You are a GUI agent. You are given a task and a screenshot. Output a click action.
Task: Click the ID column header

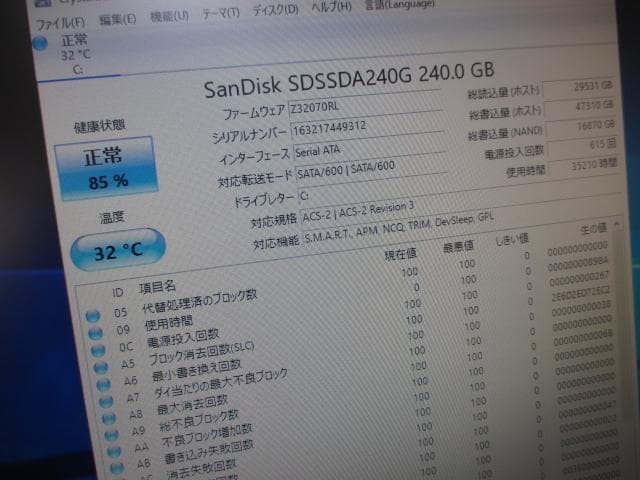pyautogui.click(x=118, y=292)
